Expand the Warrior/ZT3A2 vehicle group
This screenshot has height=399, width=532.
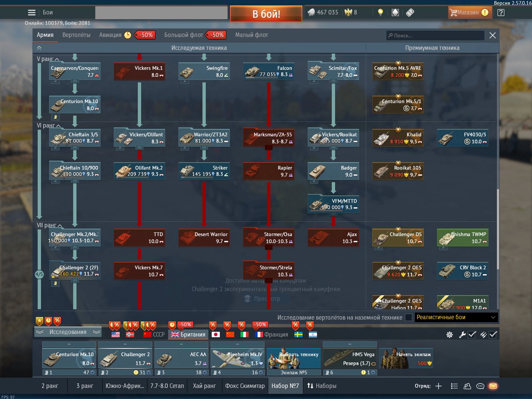204,148
